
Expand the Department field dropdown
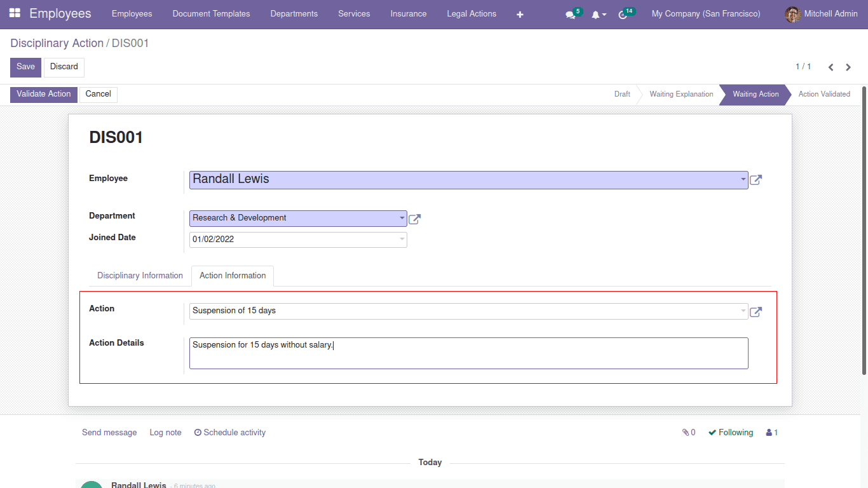[x=402, y=218]
